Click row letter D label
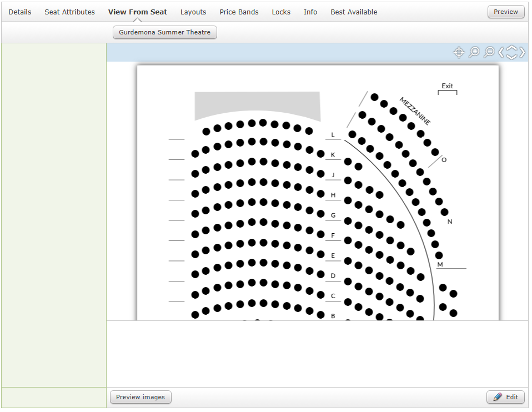Image resolution: width=532 pixels, height=412 pixels. point(333,275)
